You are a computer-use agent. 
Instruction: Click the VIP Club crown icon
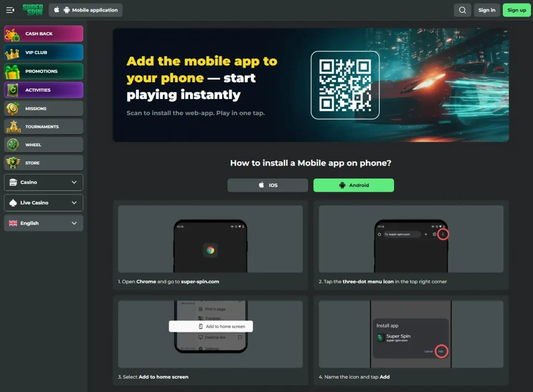12,54
